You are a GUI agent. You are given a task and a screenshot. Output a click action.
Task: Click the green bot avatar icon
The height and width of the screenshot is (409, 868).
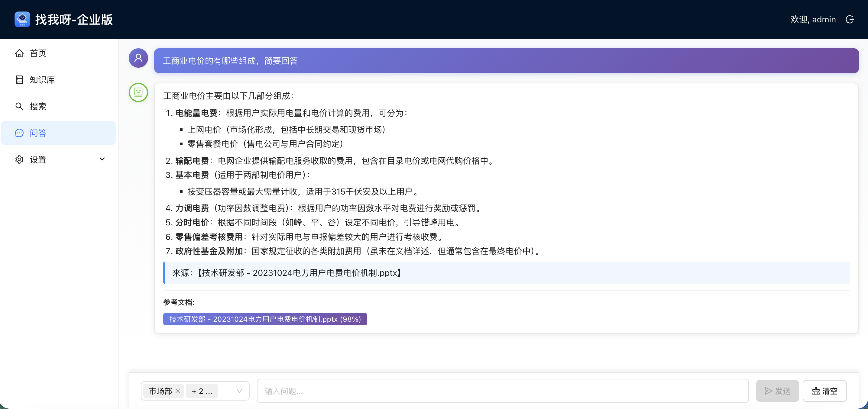(138, 92)
